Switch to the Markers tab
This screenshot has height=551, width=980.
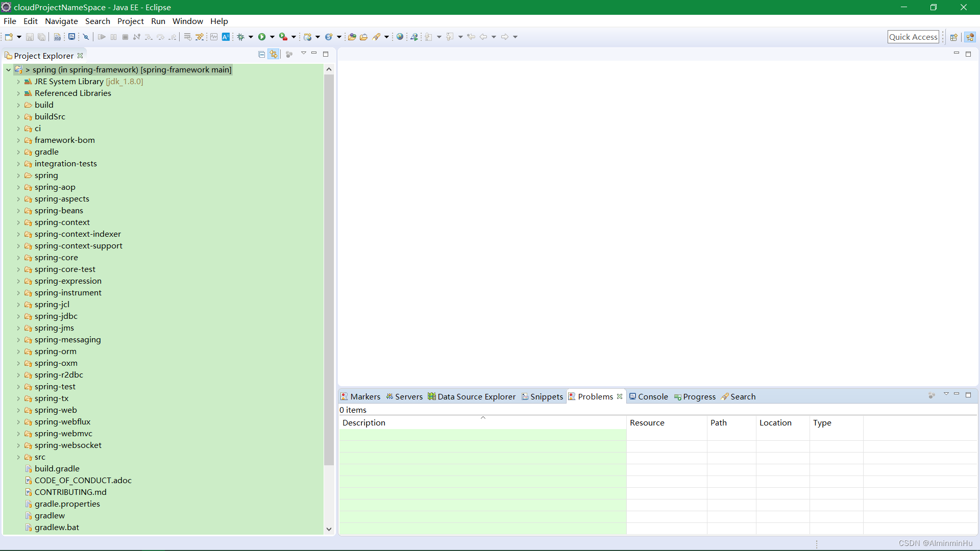360,396
